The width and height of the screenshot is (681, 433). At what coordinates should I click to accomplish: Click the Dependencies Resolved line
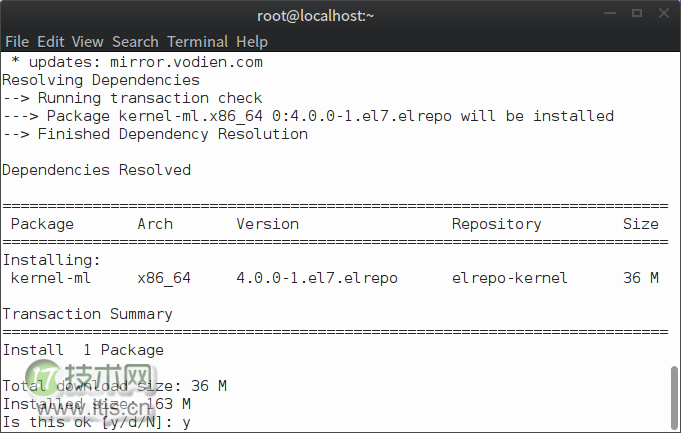(96, 170)
